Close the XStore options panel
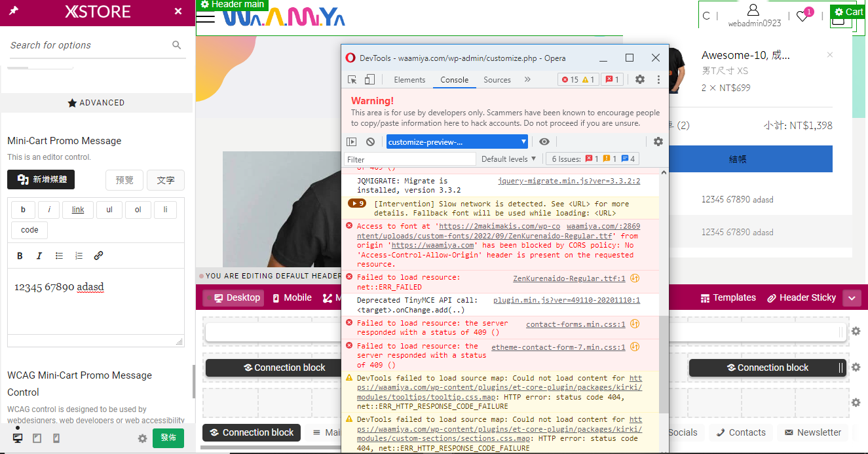The image size is (868, 454). [178, 12]
